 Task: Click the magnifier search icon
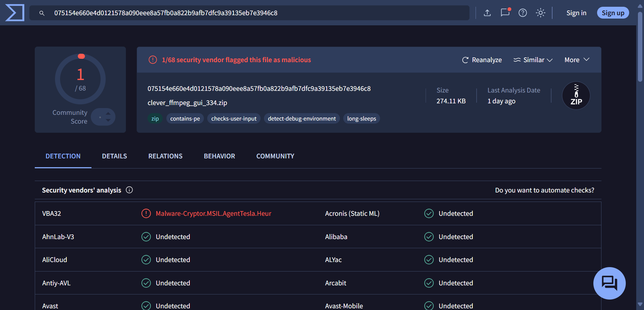[x=42, y=13]
